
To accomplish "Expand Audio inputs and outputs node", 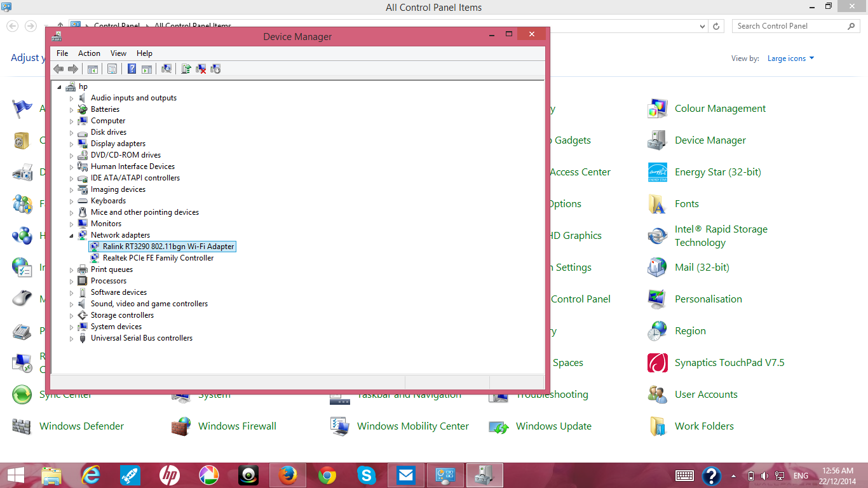I will (x=72, y=98).
